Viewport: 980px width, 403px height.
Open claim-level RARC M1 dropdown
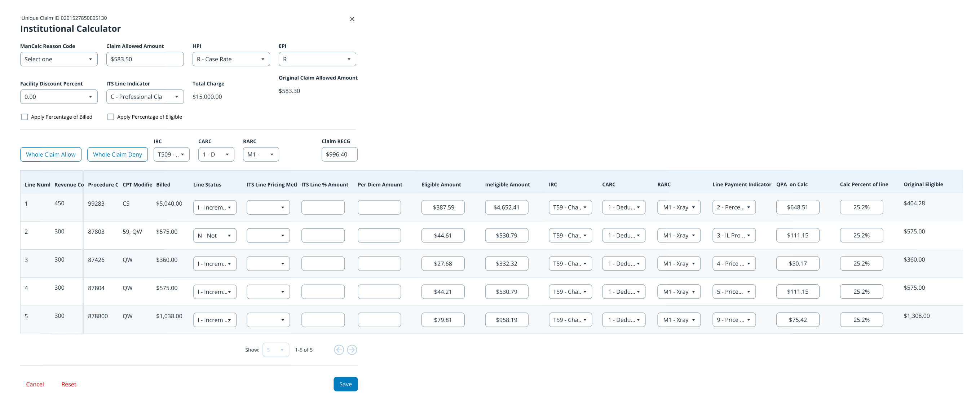coord(261,154)
